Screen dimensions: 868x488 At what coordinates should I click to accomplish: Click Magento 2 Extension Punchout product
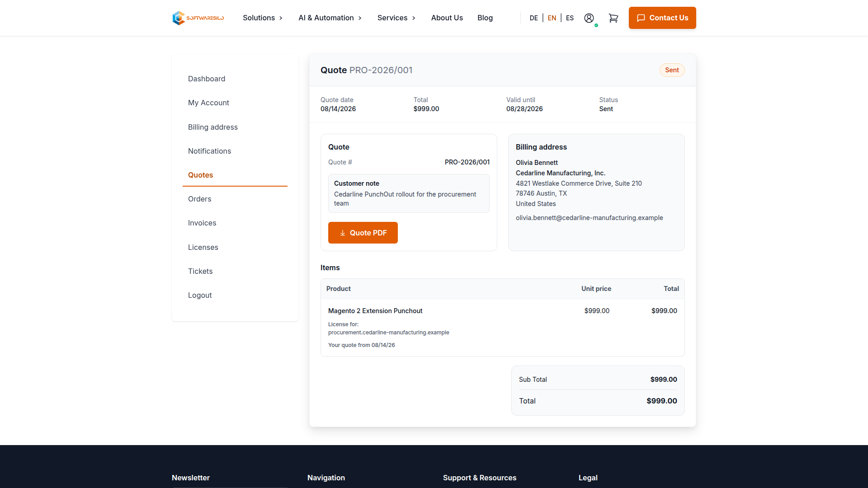click(x=375, y=311)
